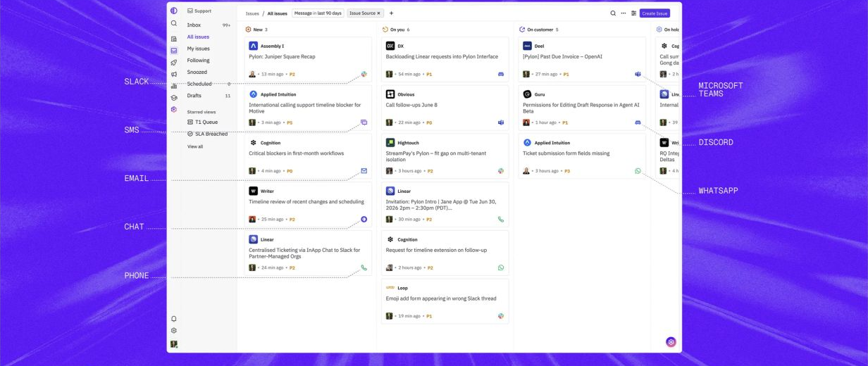The height and width of the screenshot is (366, 868).
Task: Open the rocket icon in left rail
Action: coord(174,63)
